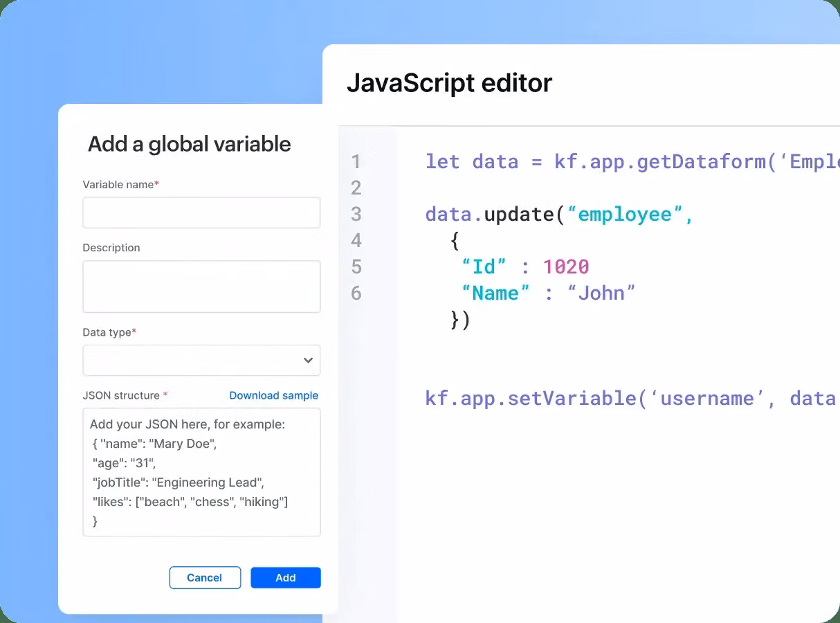Select line number 1 in the gutter

click(x=356, y=162)
